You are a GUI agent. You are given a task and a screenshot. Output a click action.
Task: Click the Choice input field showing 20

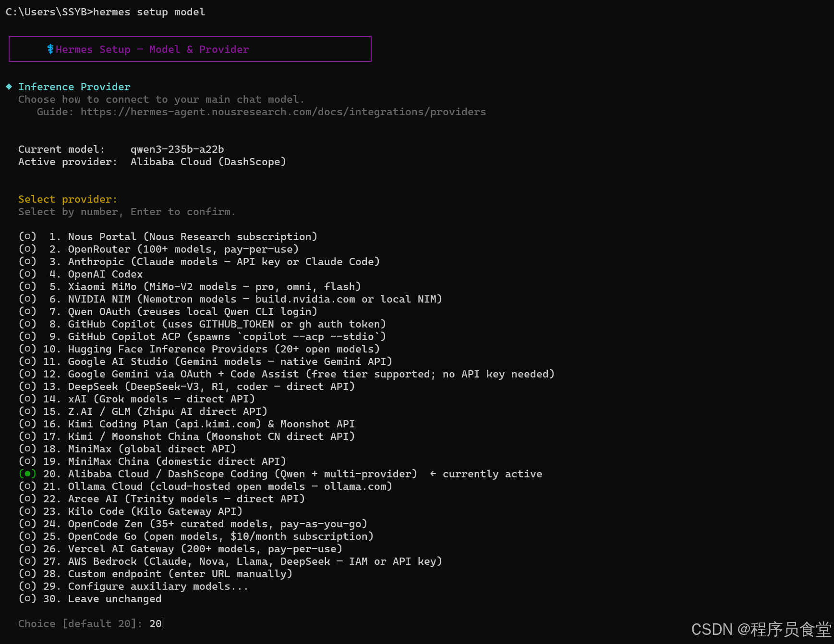pyautogui.click(x=156, y=623)
